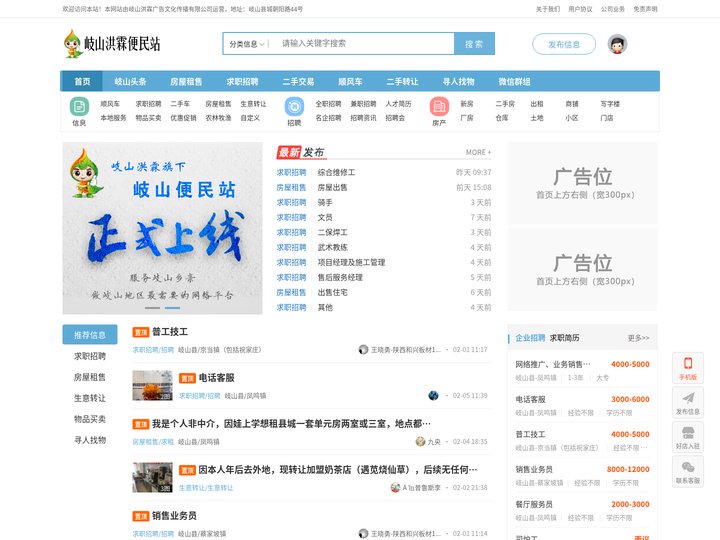Click the red 房产 category icon

439,107
